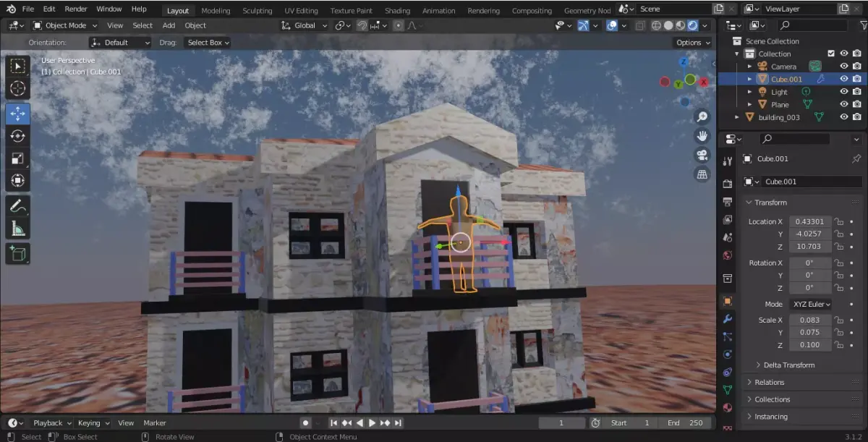The width and height of the screenshot is (868, 442).
Task: Switch to the Animation workspace tab
Action: (439, 11)
